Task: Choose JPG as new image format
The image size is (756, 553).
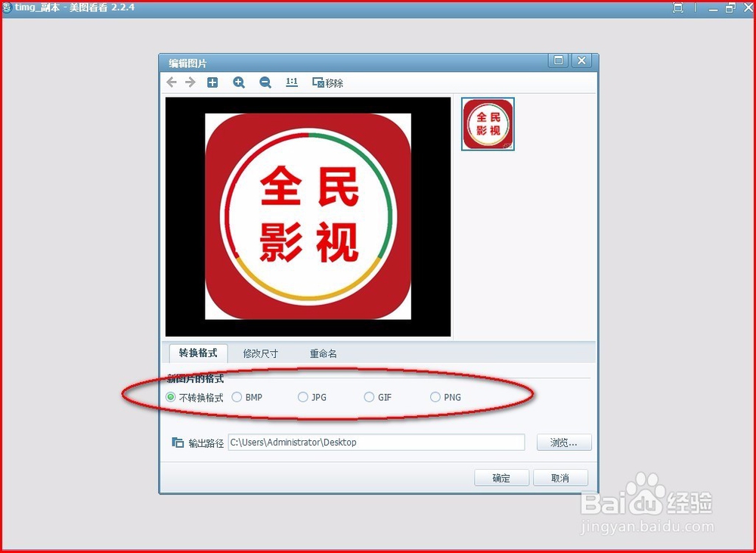Action: click(312, 397)
